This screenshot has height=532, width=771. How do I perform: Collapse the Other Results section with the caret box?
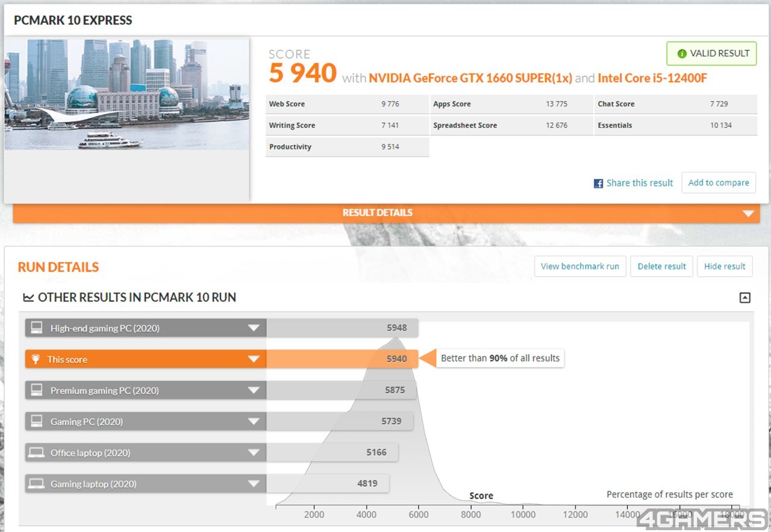click(745, 298)
